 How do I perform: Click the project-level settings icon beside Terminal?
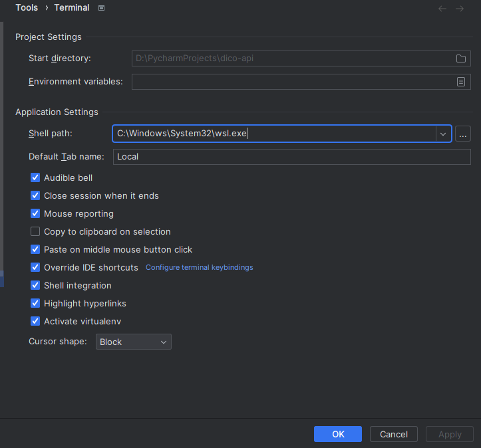(101, 8)
